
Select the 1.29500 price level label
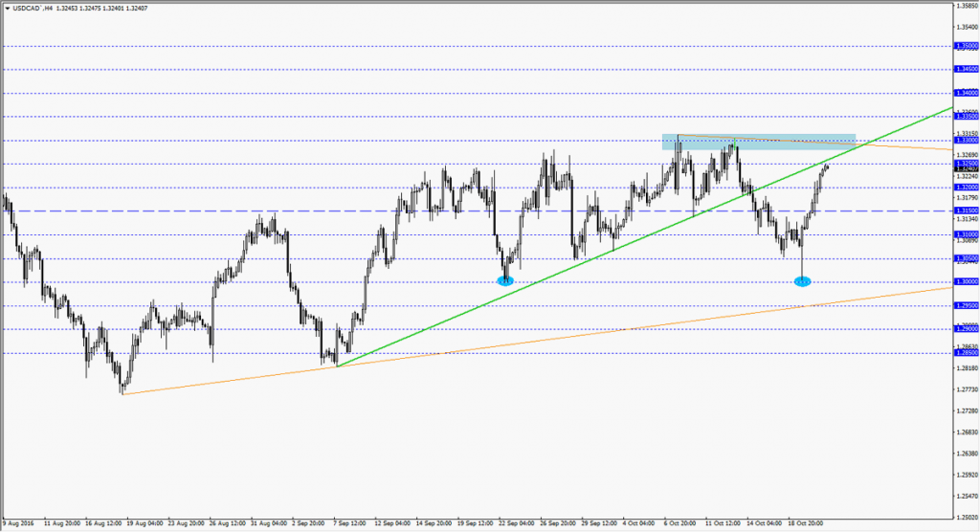[x=967, y=305]
